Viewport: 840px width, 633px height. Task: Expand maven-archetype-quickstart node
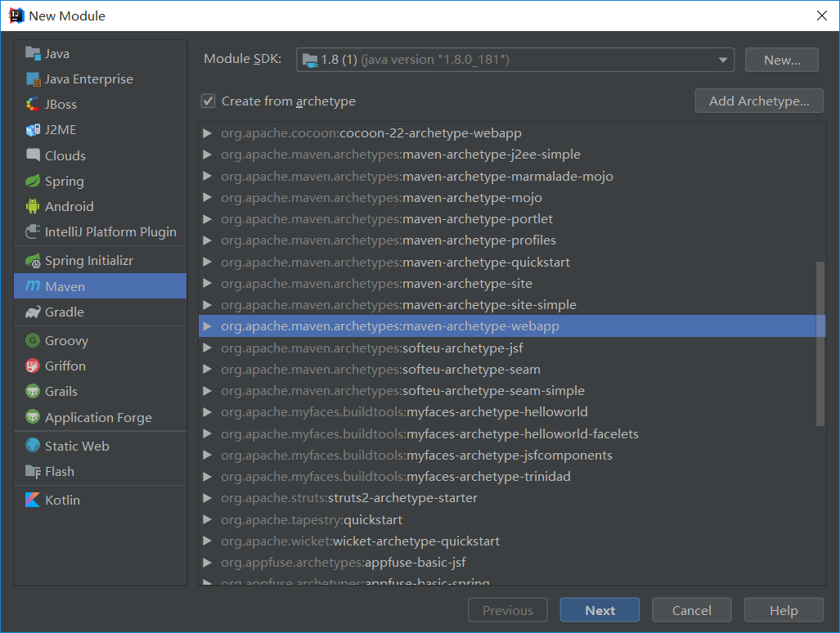[207, 262]
